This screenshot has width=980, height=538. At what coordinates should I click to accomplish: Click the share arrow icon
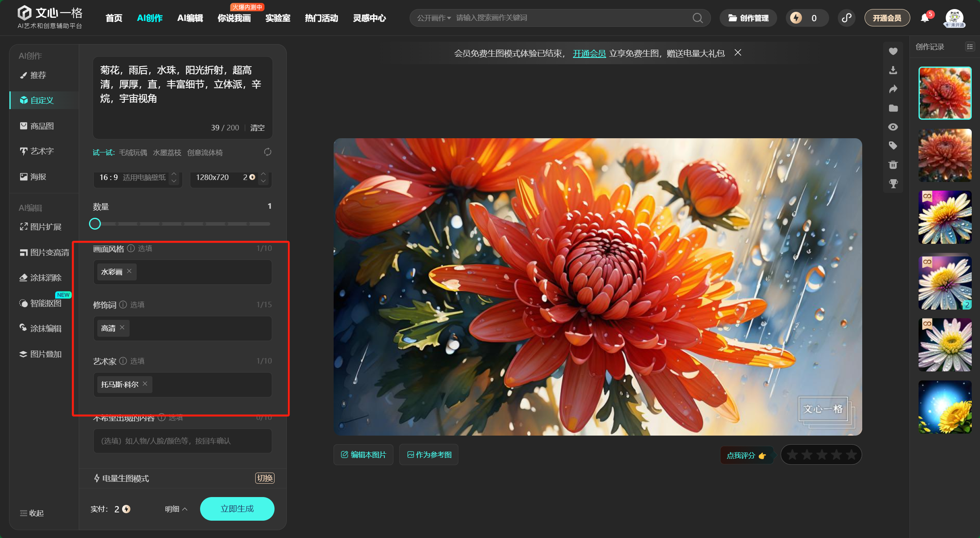(x=893, y=89)
